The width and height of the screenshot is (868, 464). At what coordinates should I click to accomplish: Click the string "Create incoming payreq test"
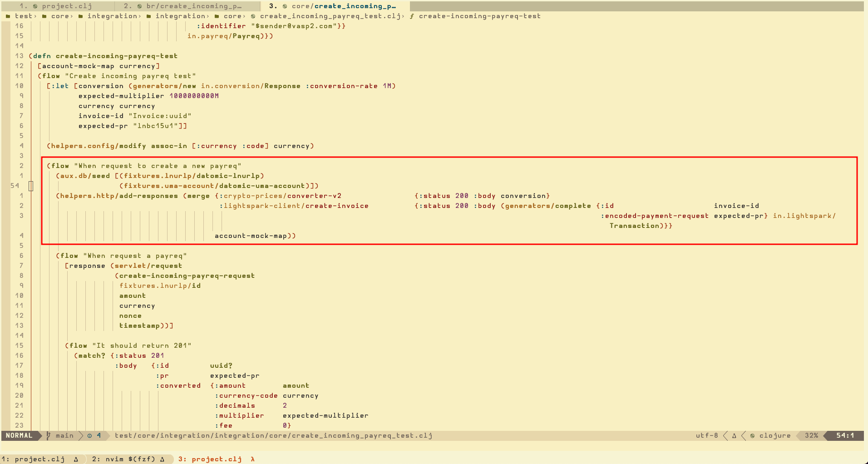130,76
